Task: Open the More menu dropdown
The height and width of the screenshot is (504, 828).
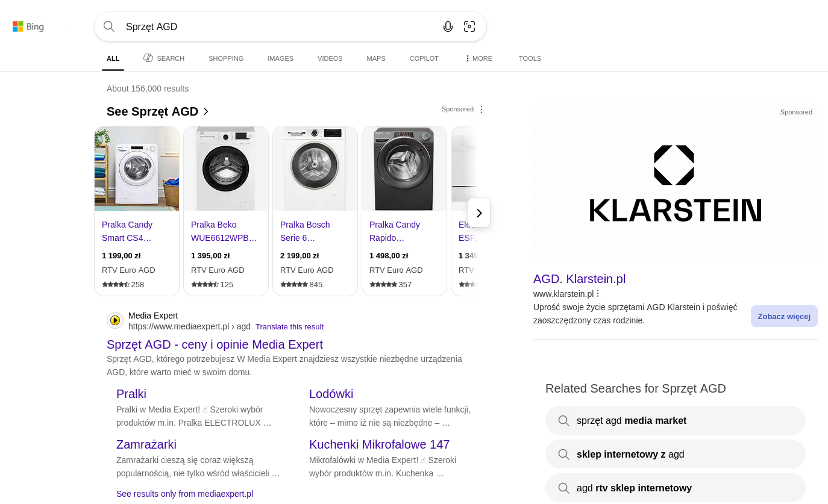Action: tap(478, 58)
